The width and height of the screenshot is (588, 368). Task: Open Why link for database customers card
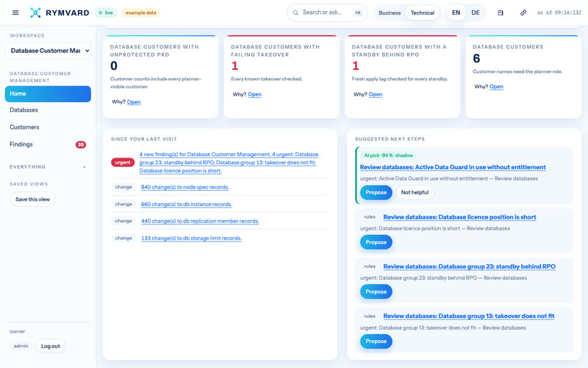(x=496, y=87)
